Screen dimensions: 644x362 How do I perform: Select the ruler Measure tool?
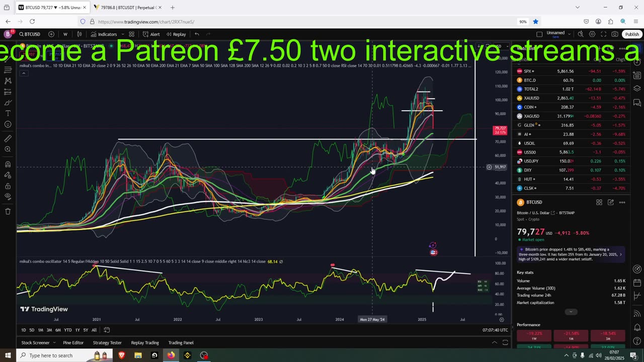pyautogui.click(x=8, y=139)
